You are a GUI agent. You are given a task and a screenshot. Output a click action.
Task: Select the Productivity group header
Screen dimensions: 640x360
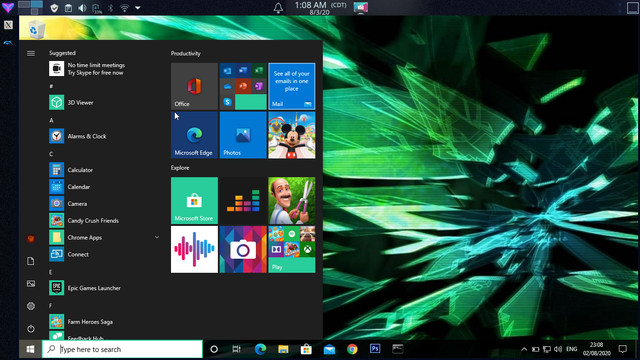click(x=186, y=53)
